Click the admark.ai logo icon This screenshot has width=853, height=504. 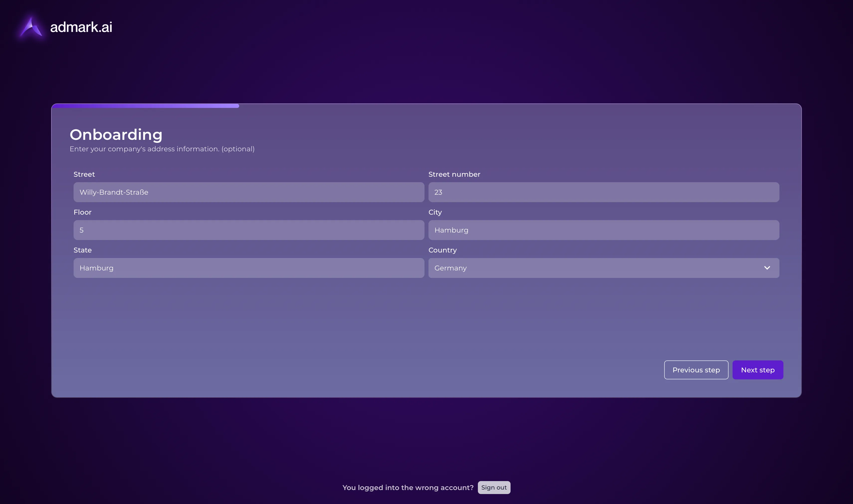31,27
